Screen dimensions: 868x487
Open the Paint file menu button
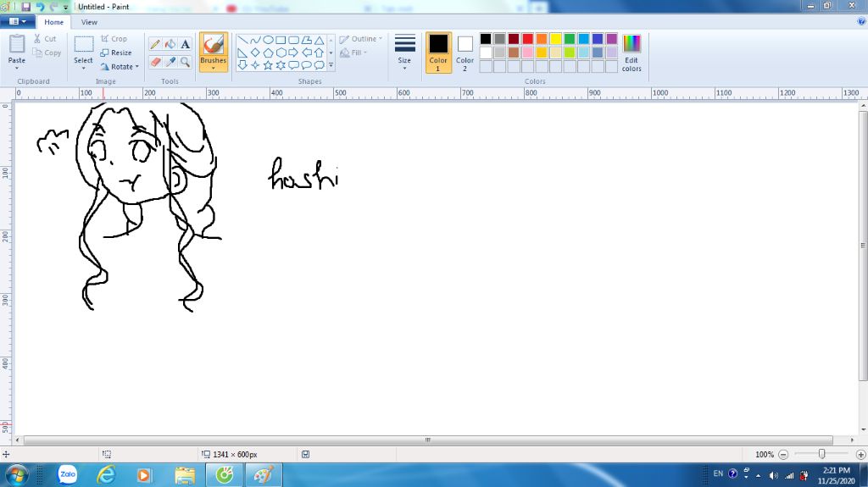click(x=17, y=22)
